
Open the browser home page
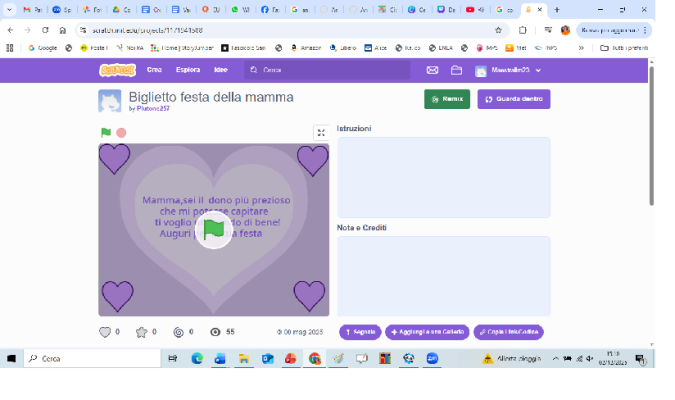[63, 30]
